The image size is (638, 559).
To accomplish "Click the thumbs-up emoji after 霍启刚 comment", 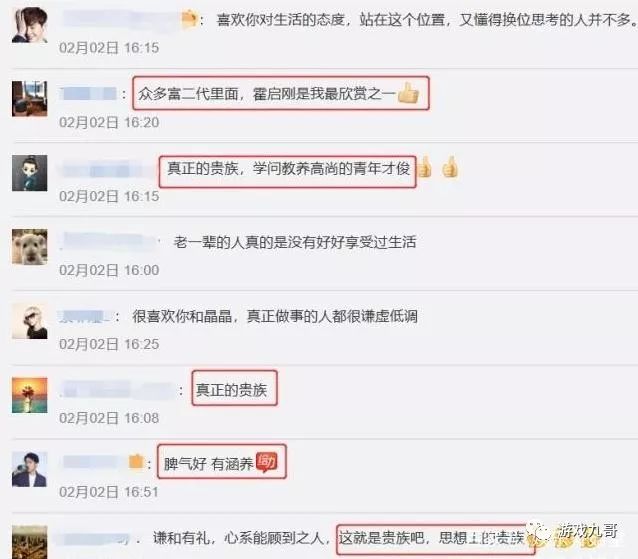I will (408, 93).
